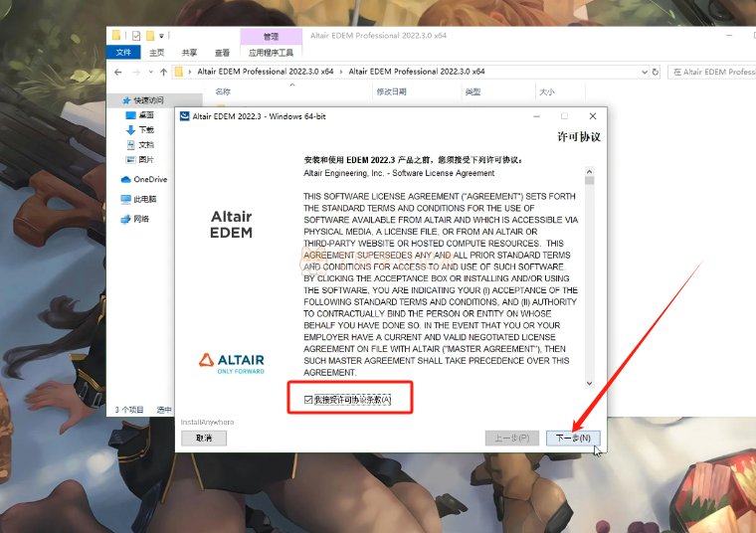Click the 下一步(N) next button
The image size is (756, 533).
click(x=573, y=438)
